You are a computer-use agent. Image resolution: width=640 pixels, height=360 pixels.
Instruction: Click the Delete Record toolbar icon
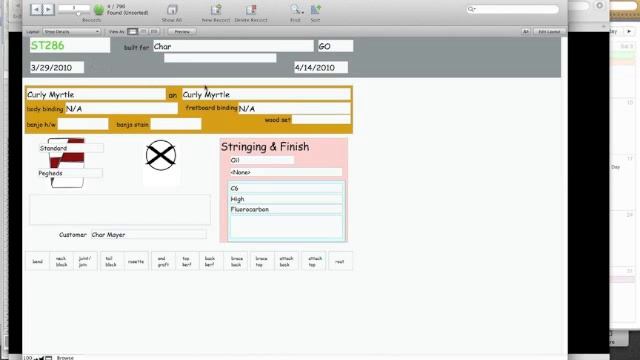coord(251,10)
